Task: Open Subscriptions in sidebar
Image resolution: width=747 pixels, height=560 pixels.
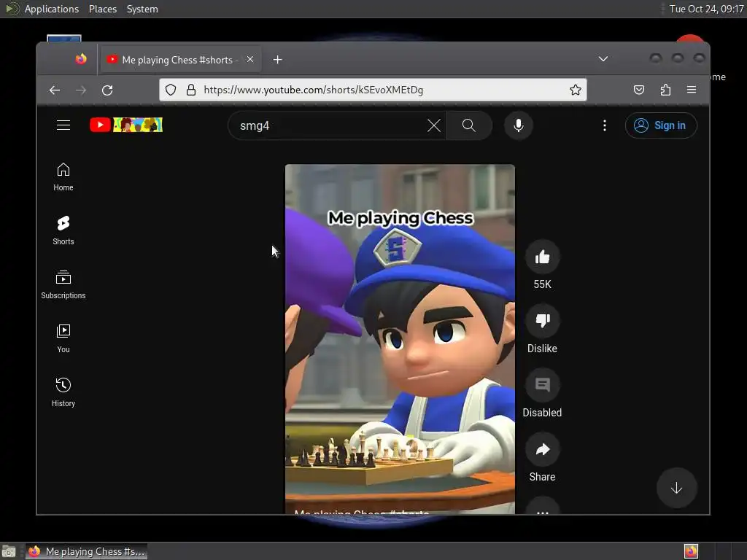Action: tap(63, 285)
